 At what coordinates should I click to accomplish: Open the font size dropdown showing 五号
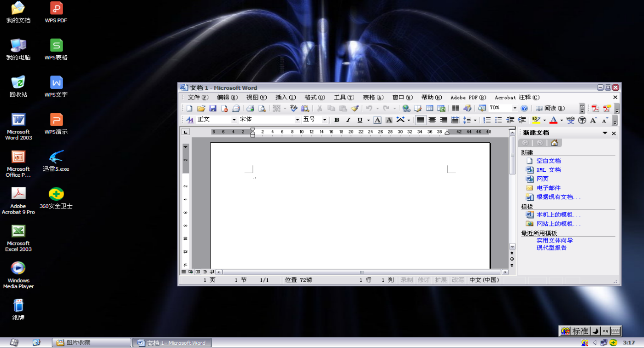coord(324,120)
